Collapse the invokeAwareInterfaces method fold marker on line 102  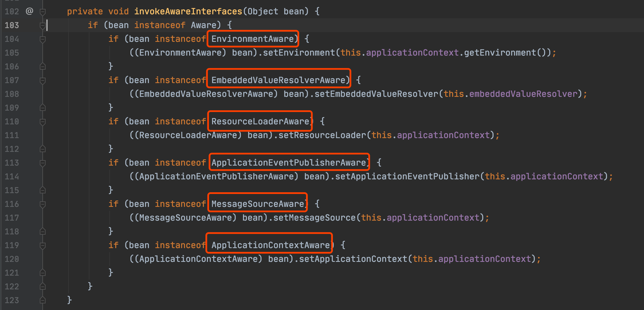click(x=43, y=12)
